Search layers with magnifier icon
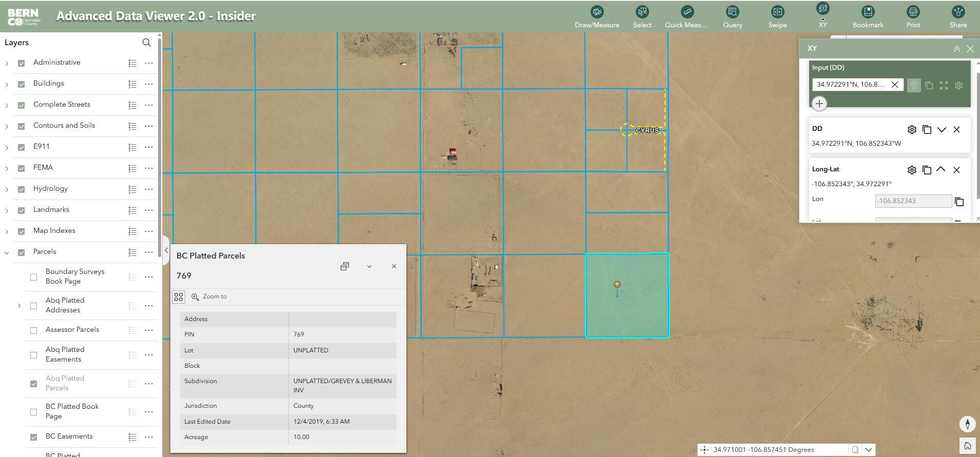 coord(146,43)
